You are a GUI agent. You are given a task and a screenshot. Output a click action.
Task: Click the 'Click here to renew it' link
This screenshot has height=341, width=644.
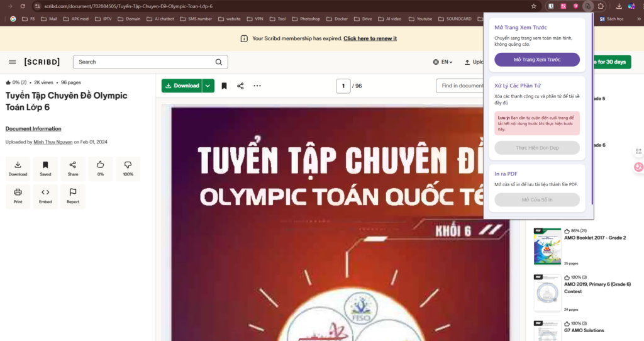[x=370, y=38]
